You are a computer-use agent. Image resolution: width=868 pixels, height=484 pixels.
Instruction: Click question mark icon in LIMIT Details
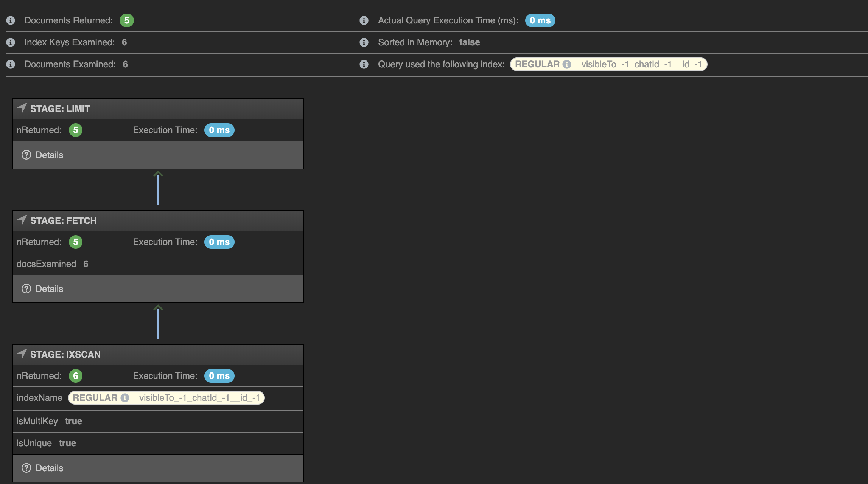pyautogui.click(x=26, y=155)
